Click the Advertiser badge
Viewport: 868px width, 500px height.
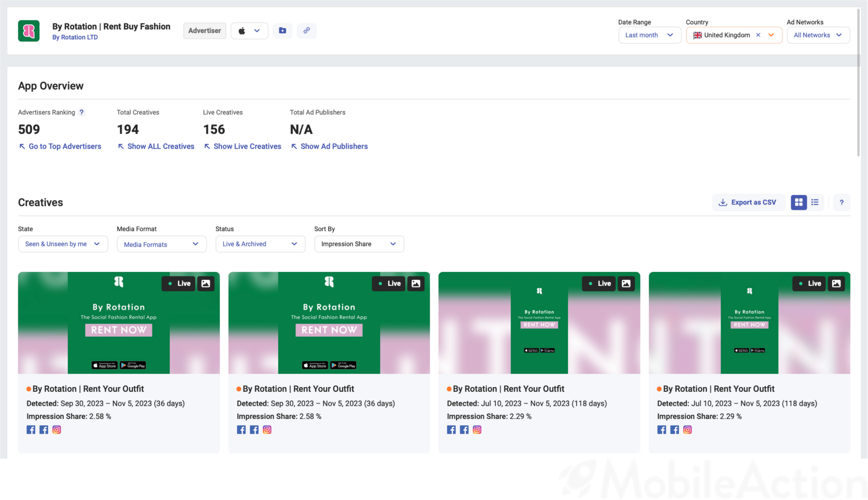(x=204, y=31)
